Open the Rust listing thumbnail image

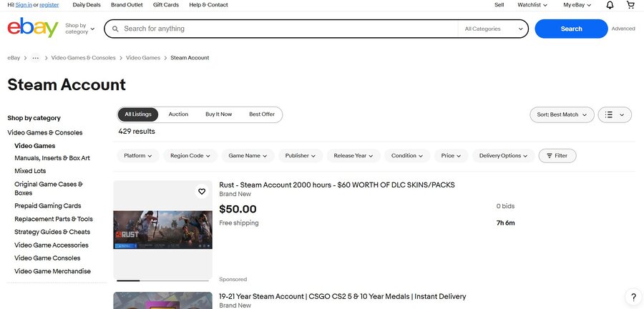[x=163, y=230]
